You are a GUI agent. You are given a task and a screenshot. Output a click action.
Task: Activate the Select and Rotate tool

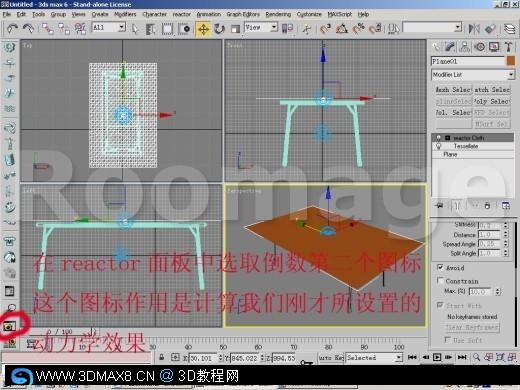[219, 29]
